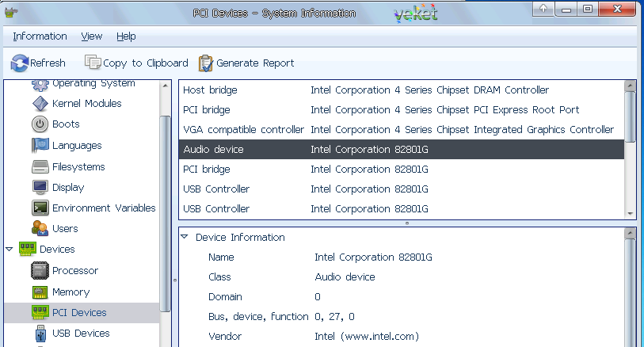Viewport: 644px width, 347px height.
Task: Click the Class value Audio device
Action: pyautogui.click(x=345, y=276)
